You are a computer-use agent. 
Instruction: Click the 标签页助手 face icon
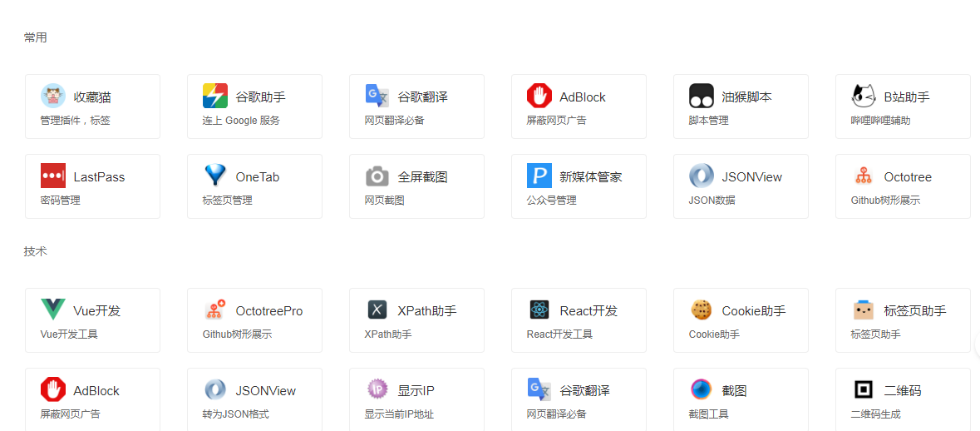click(863, 310)
